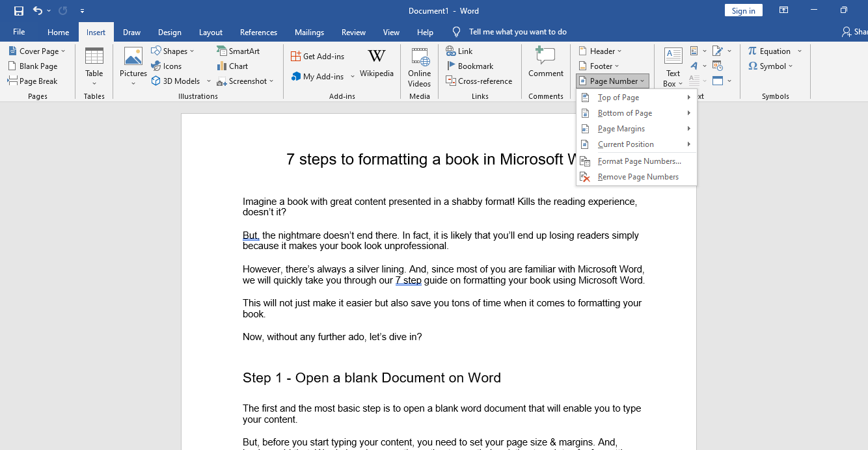Screen dimensions: 868x450
Task: Open Top of Page submenu
Action: [636, 98]
